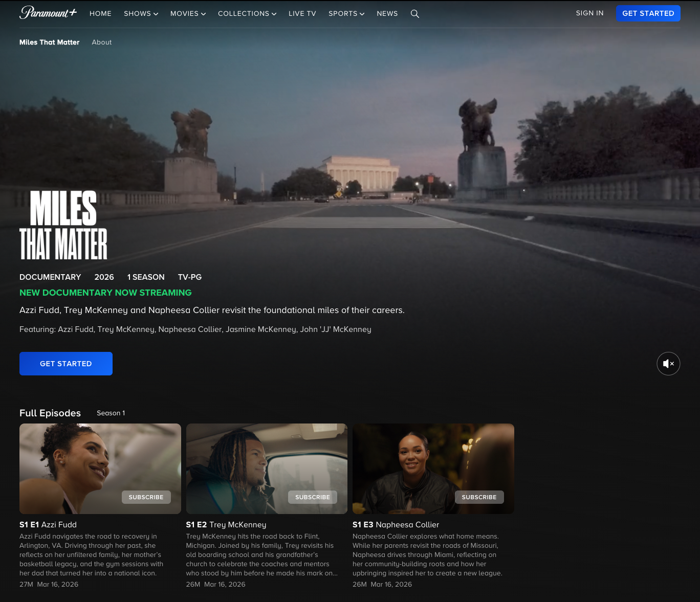Open the search magnifier icon
Image resolution: width=700 pixels, height=602 pixels.
[x=415, y=14]
